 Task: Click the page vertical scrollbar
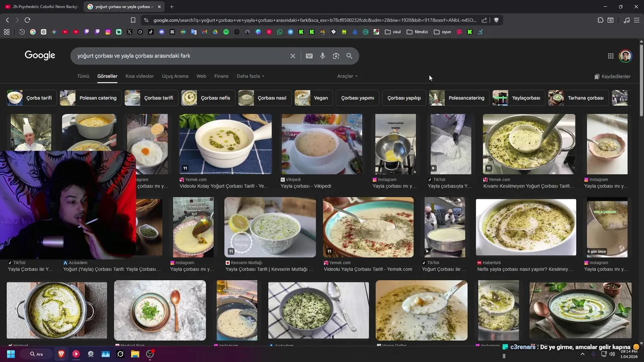641,80
